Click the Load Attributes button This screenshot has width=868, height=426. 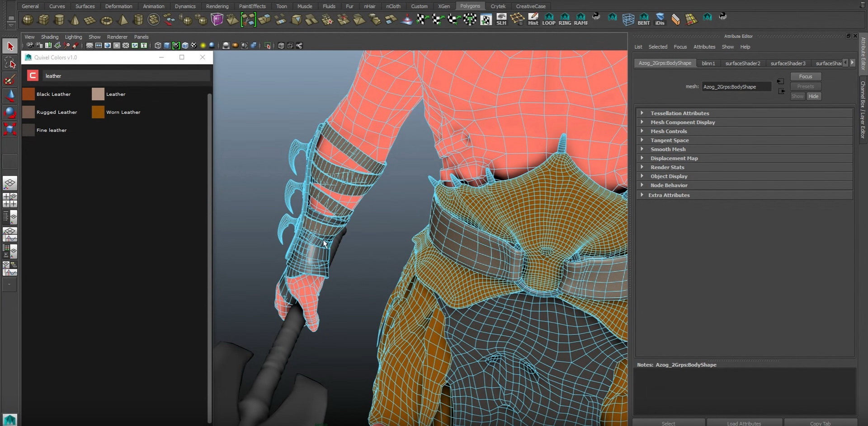(x=744, y=423)
